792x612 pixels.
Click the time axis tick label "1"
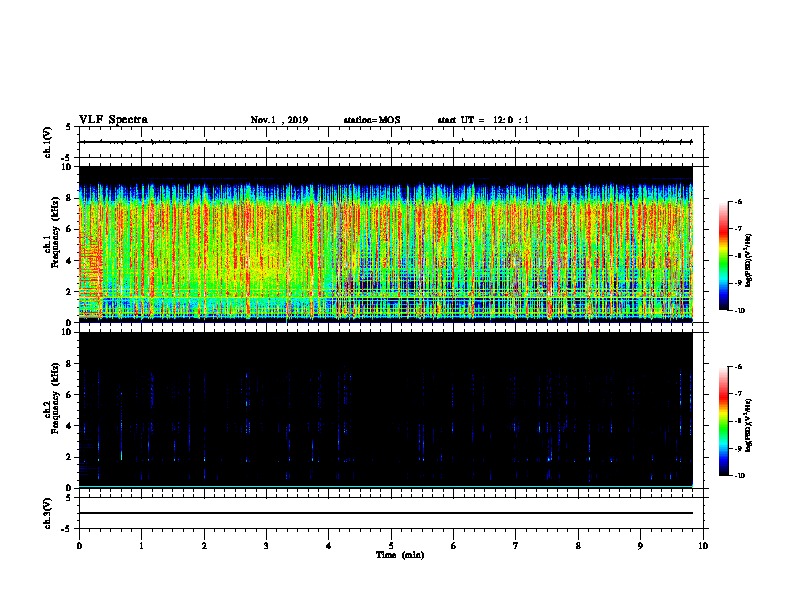pos(141,546)
